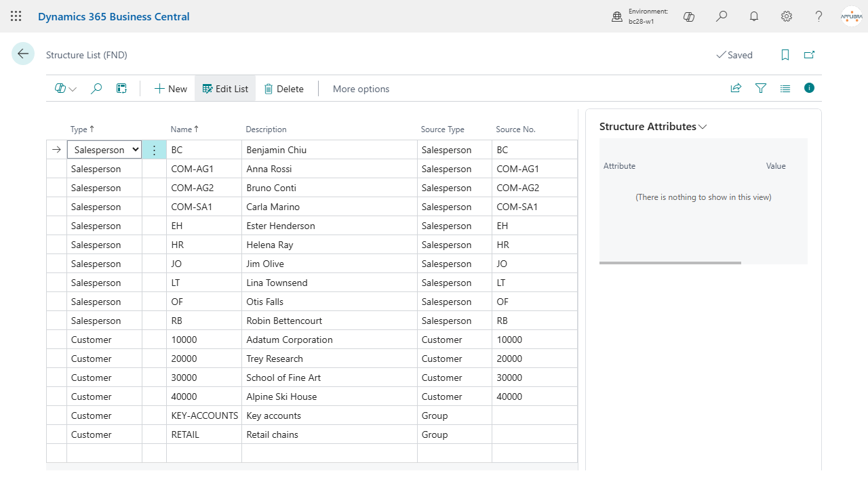Viewport: 868px width, 488px height.
Task: Sort by the Type column header
Action: [x=83, y=129]
